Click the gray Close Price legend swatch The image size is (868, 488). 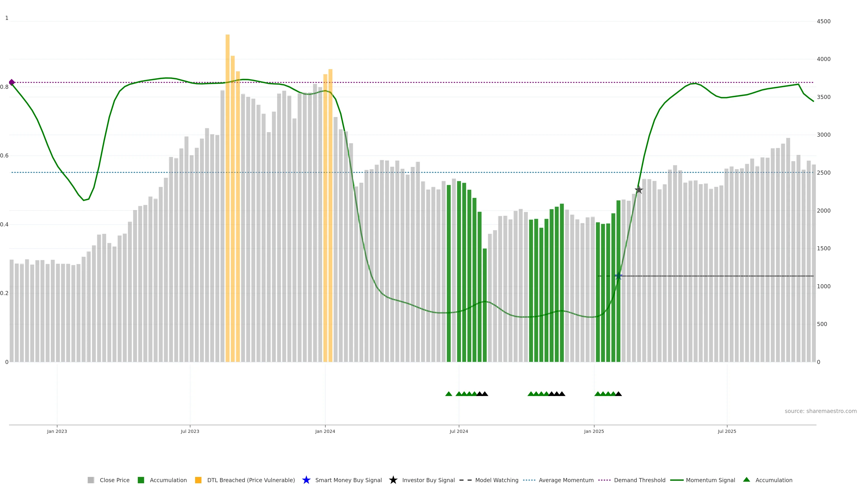click(91, 480)
